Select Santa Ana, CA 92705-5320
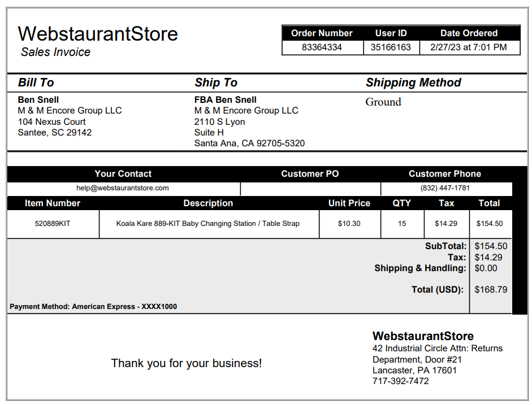Screen dimensions: 532x405 click(x=249, y=143)
